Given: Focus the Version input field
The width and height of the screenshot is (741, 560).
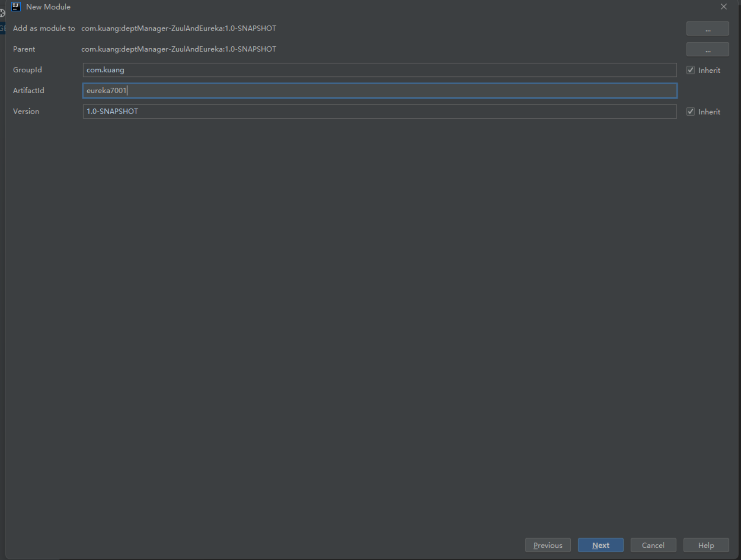Looking at the screenshot, I should point(380,111).
